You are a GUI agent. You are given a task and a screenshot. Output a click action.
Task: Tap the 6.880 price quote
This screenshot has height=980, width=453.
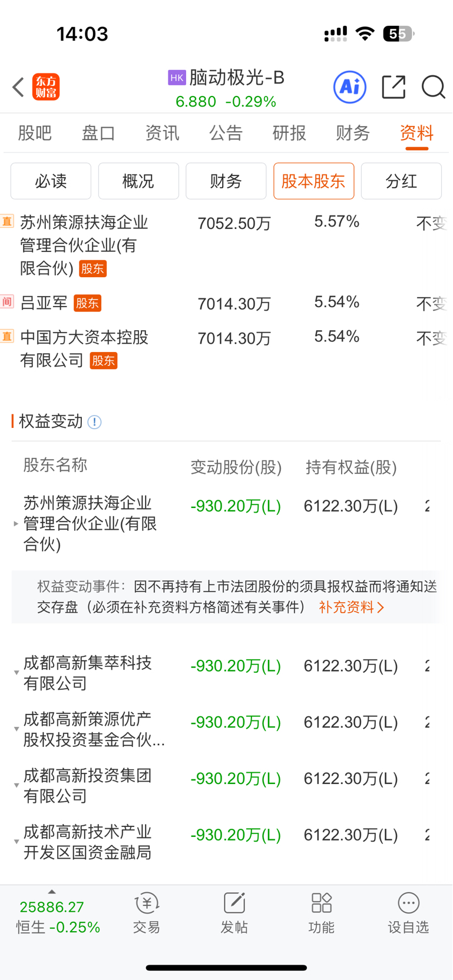pyautogui.click(x=196, y=102)
